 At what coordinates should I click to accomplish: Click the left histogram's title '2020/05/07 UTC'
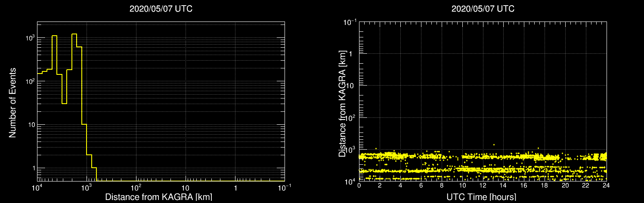pos(161,9)
